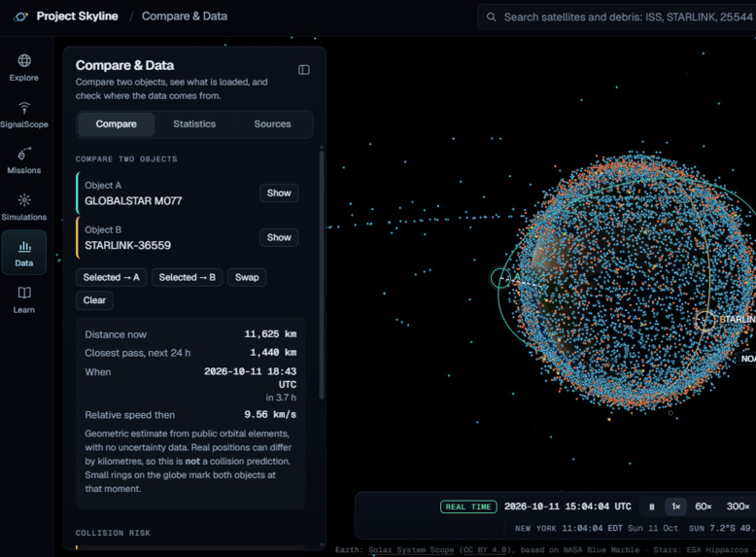Click the Selected → A button

(111, 277)
